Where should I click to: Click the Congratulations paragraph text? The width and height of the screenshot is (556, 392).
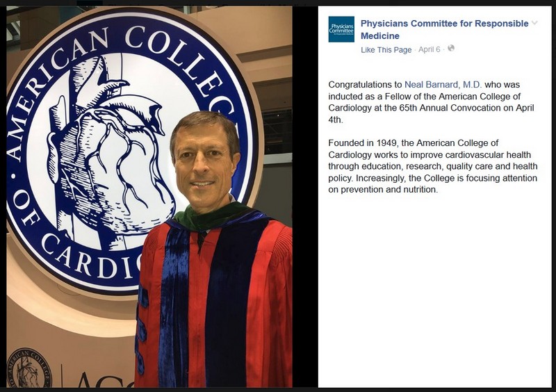[x=431, y=101]
